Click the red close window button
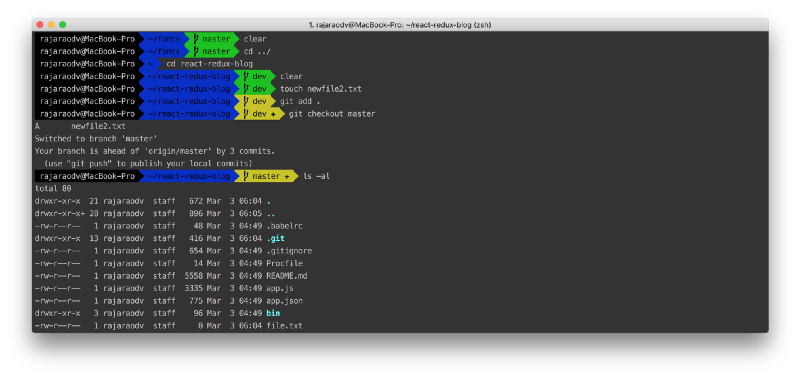 pyautogui.click(x=40, y=24)
